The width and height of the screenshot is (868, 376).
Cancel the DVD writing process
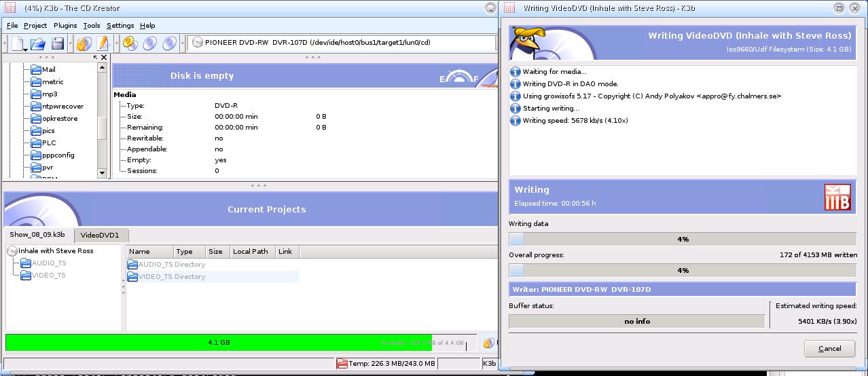[x=829, y=349]
